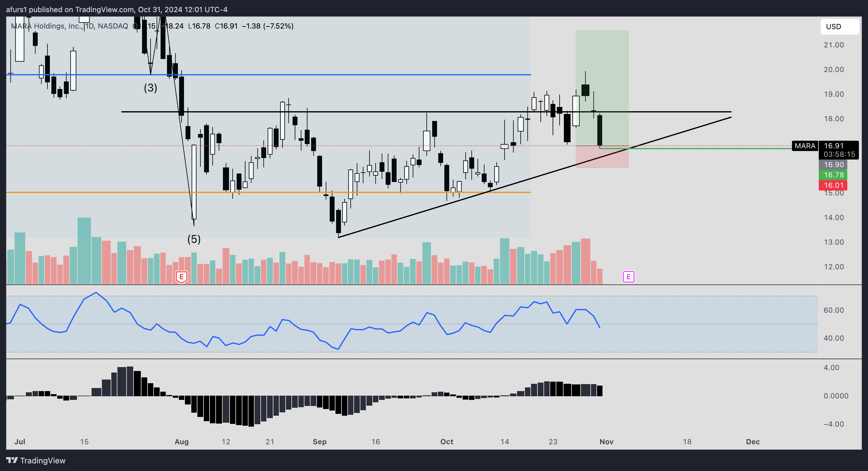Viewport: 868px width, 471px height.
Task: Click the Oct label on time axis
Action: [446, 442]
